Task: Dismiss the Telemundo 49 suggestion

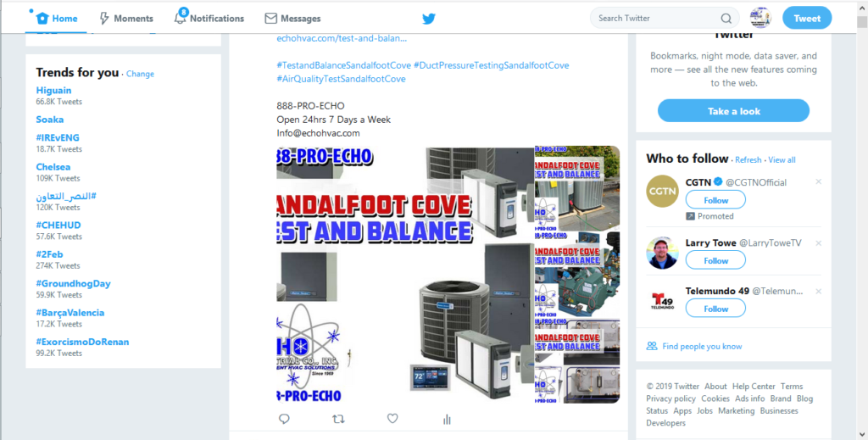Action: click(x=818, y=291)
